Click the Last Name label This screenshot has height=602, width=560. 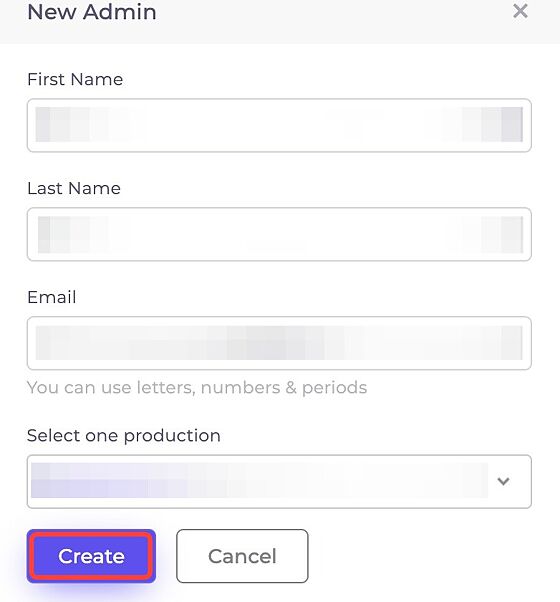coord(74,189)
